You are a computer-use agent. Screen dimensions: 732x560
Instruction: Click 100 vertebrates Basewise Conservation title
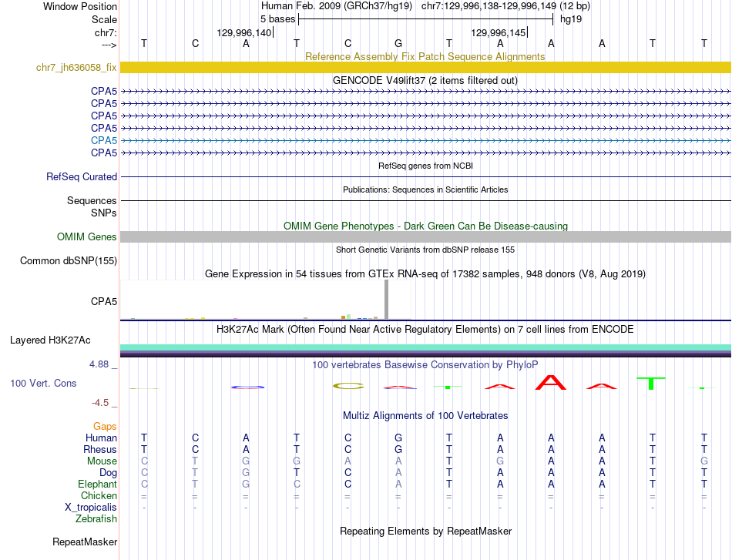pyautogui.click(x=425, y=364)
